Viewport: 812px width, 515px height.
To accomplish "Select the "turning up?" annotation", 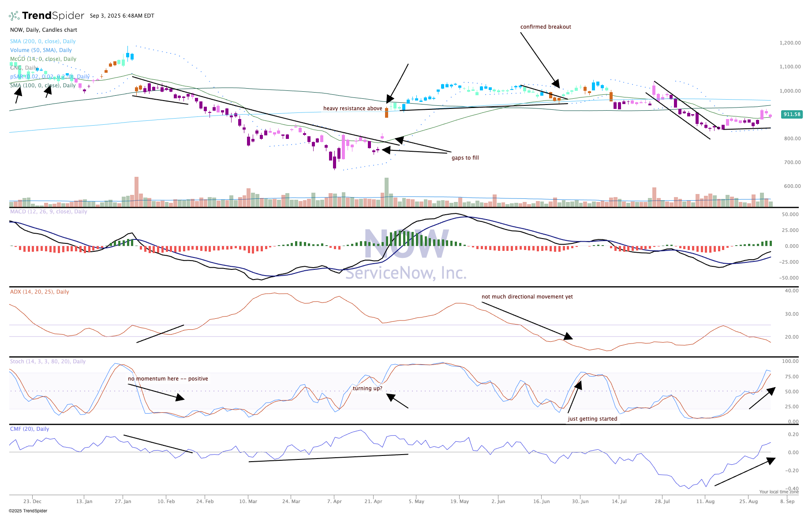I will click(367, 388).
